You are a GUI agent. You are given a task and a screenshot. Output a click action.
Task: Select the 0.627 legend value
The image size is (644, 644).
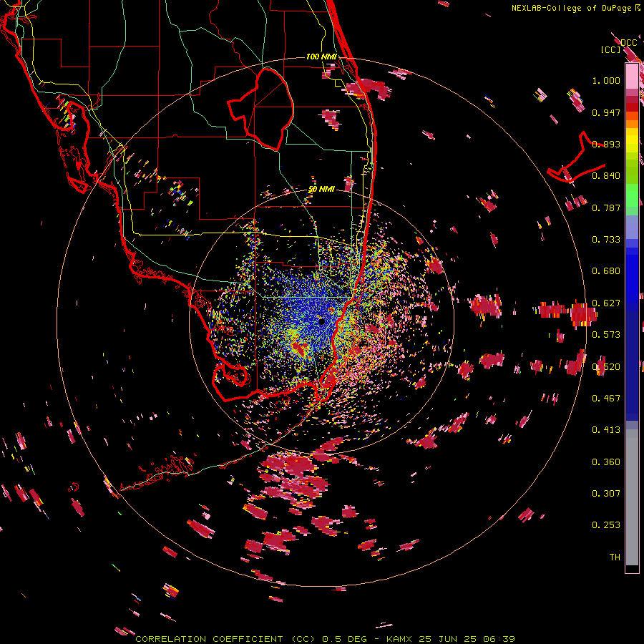click(x=606, y=303)
